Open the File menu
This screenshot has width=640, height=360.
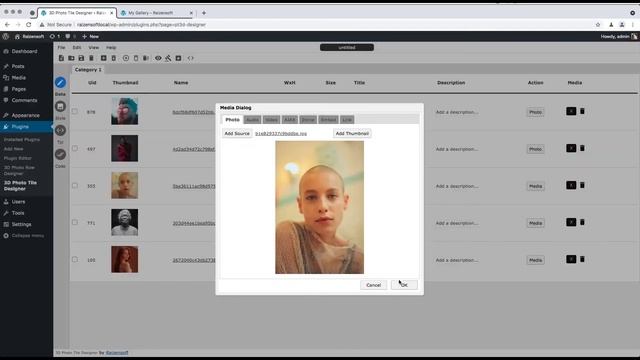(61, 47)
